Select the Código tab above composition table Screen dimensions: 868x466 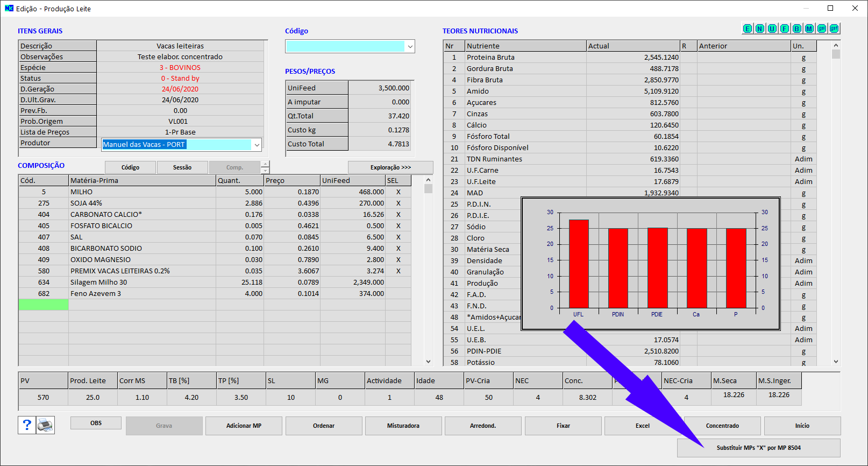pyautogui.click(x=130, y=167)
